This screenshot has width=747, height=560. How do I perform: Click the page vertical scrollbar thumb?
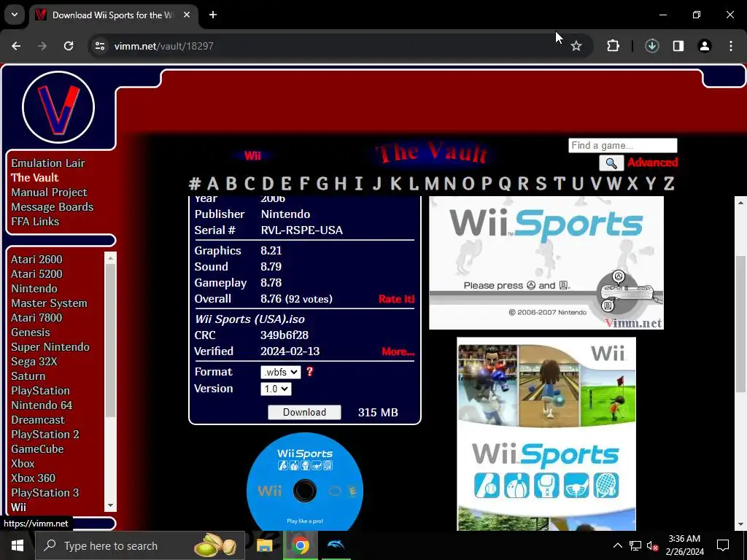pyautogui.click(x=741, y=324)
